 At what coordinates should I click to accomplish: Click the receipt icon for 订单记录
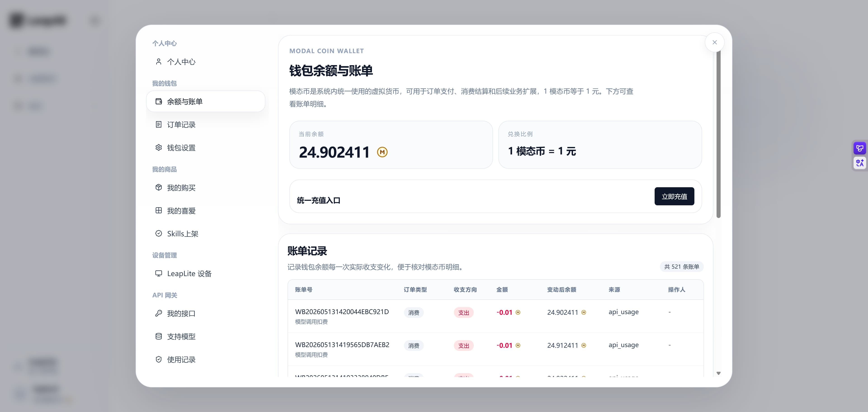tap(158, 124)
